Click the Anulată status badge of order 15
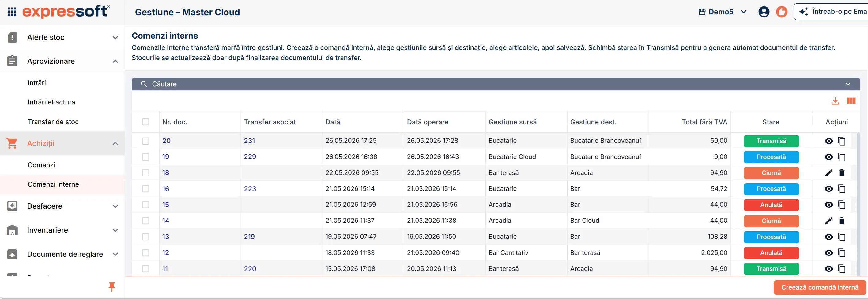The height and width of the screenshot is (299, 868). [x=771, y=205]
